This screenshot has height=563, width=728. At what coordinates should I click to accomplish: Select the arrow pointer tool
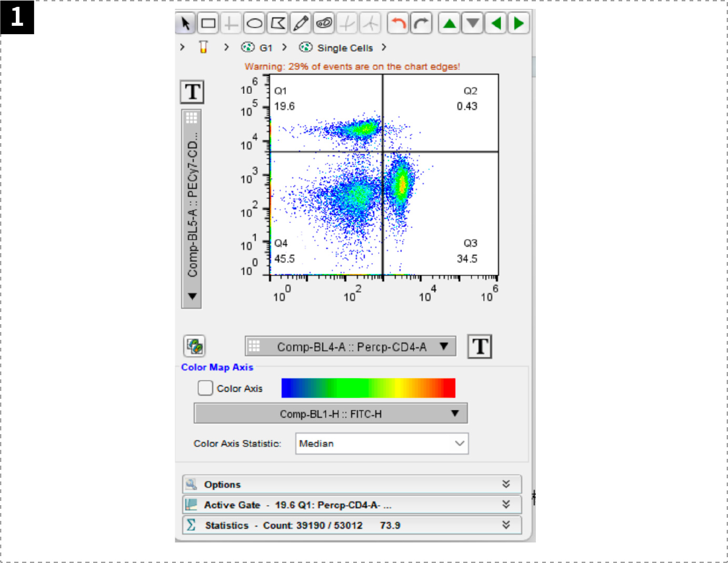(x=185, y=23)
